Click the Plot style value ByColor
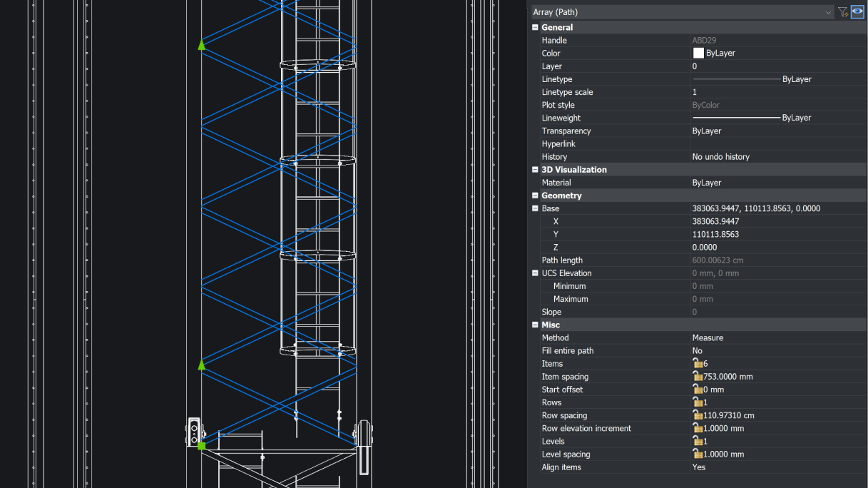This screenshot has height=488, width=868. click(x=706, y=105)
